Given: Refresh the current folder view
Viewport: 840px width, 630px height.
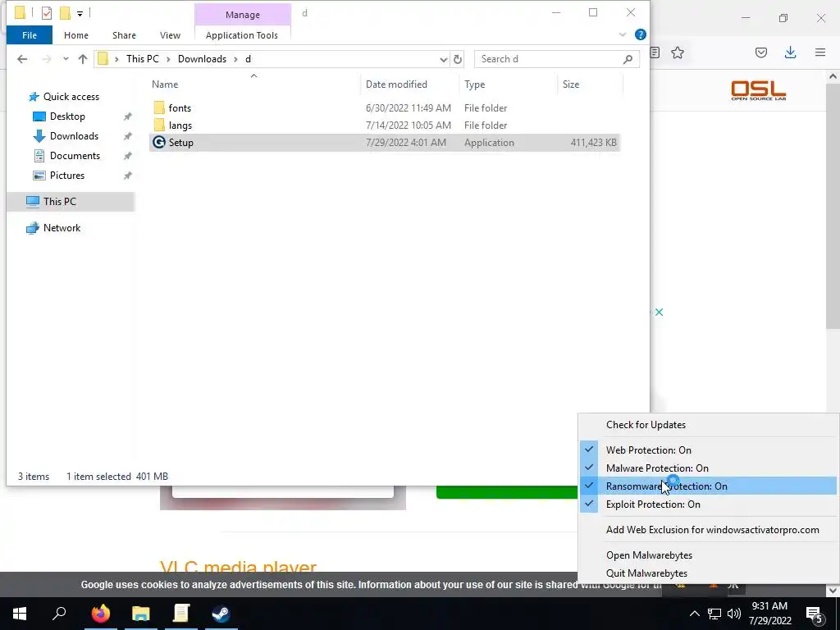Looking at the screenshot, I should (x=458, y=59).
